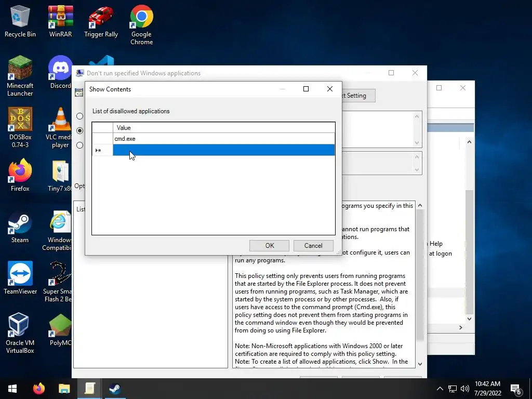Screen dimensions: 532x399
Task: Close the Show Contents dialog
Action: (x=330, y=89)
